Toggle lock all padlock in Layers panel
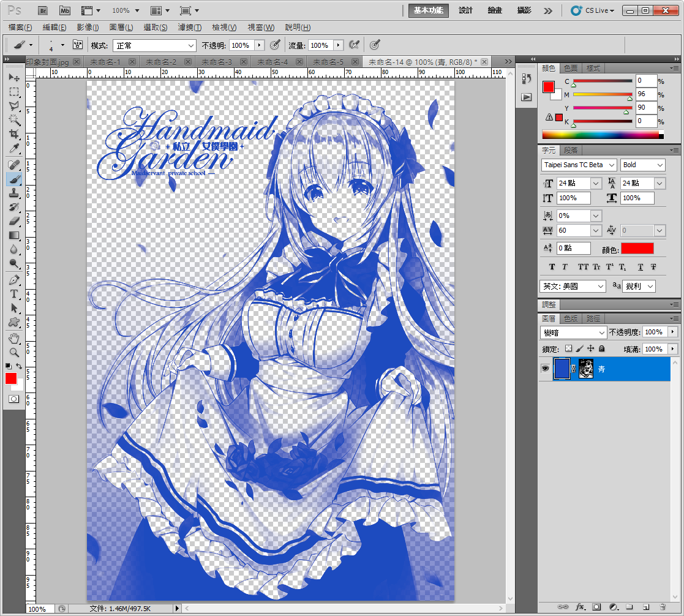Screen dimensions: 684x616 tap(601, 348)
